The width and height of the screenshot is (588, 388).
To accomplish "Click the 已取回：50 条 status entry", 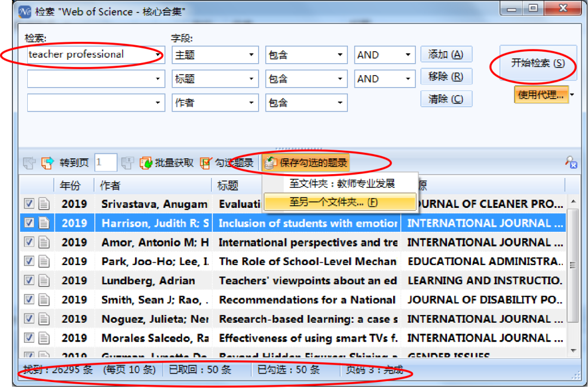I will tap(200, 370).
